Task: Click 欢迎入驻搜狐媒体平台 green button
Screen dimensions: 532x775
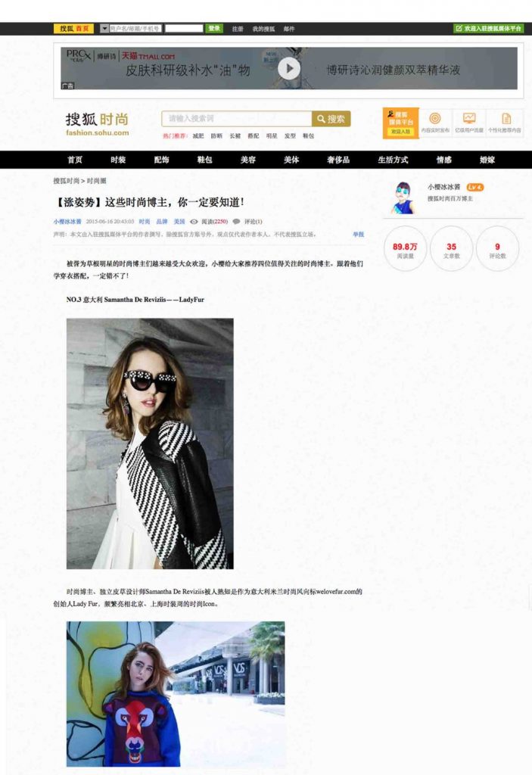Action: click(489, 29)
